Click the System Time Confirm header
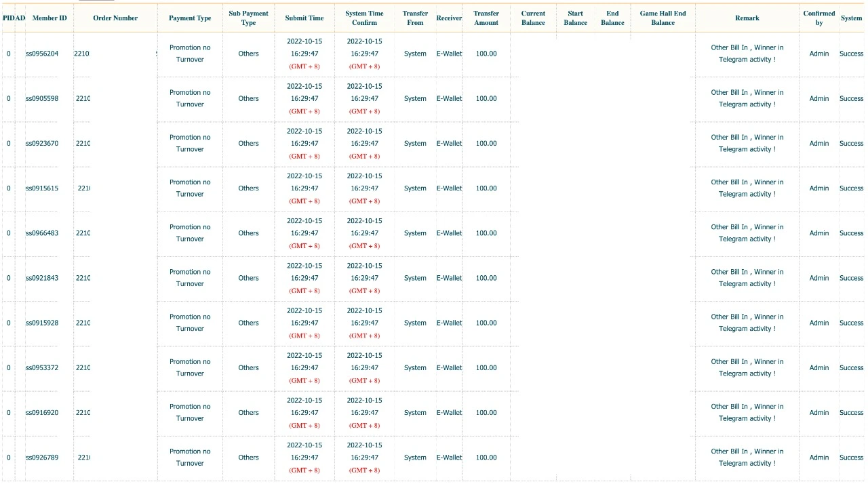 tap(364, 18)
